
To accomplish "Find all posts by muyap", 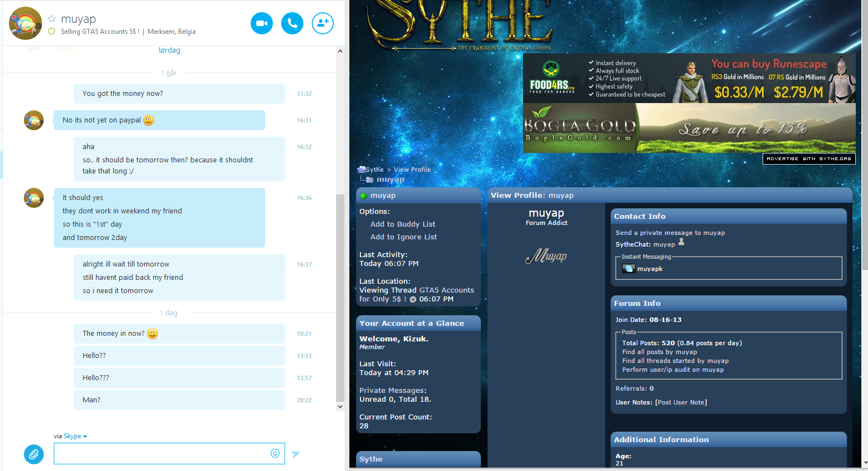I will pyautogui.click(x=659, y=352).
